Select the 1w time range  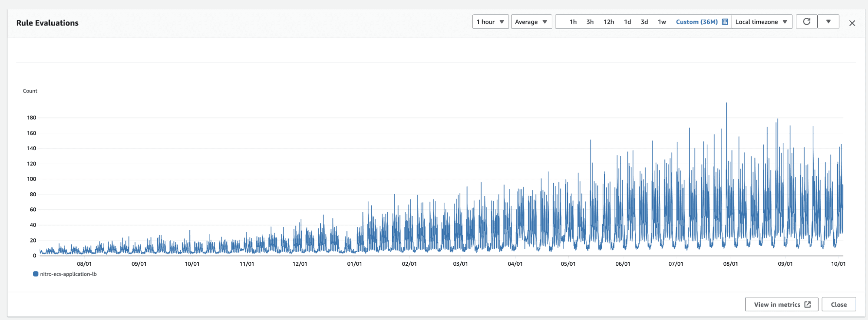pos(662,22)
